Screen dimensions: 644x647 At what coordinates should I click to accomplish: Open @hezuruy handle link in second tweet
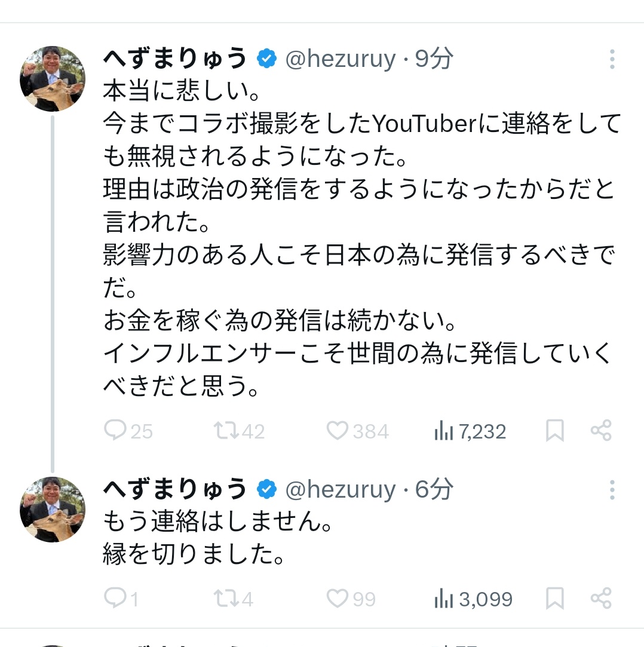(340, 490)
